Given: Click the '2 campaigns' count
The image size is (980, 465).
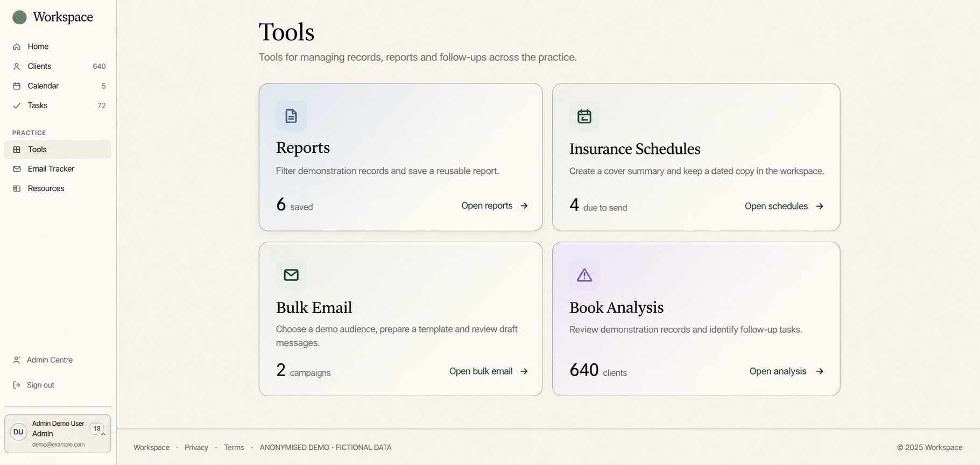Looking at the screenshot, I should pos(304,370).
